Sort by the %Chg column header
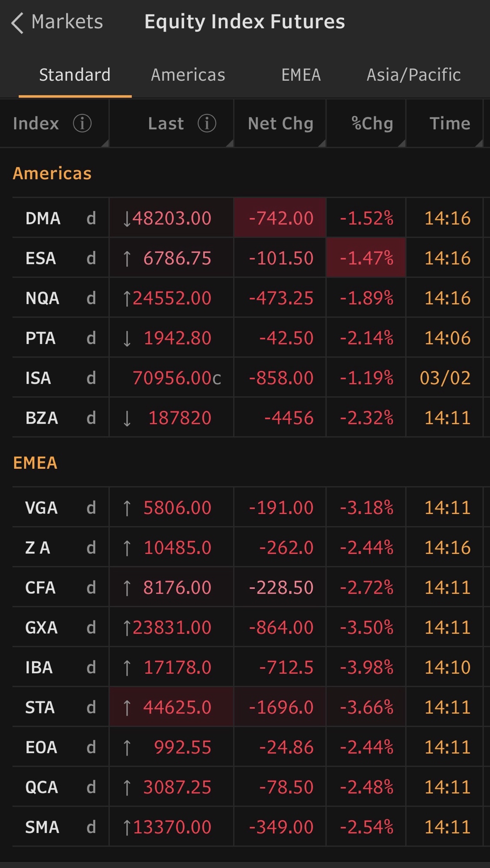Viewport: 490px width, 868px height. click(372, 124)
